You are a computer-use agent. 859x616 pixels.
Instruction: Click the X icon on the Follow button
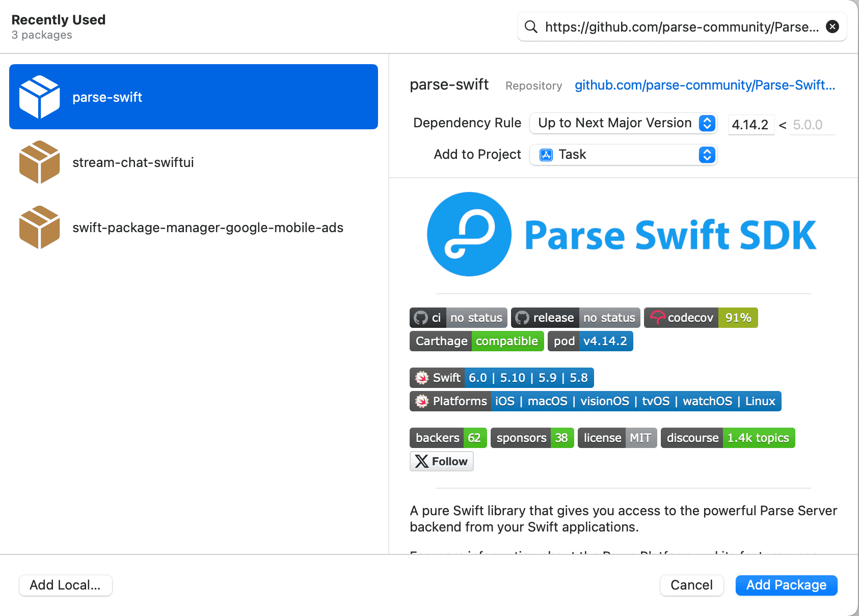(x=422, y=461)
